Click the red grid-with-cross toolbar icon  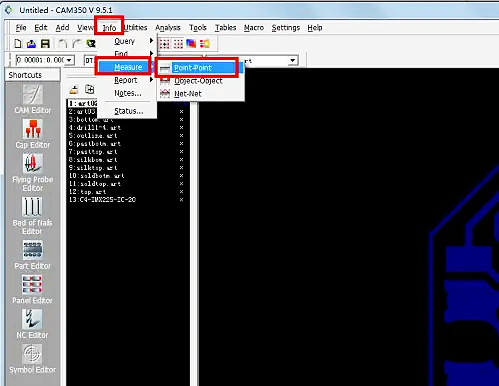[x=164, y=44]
